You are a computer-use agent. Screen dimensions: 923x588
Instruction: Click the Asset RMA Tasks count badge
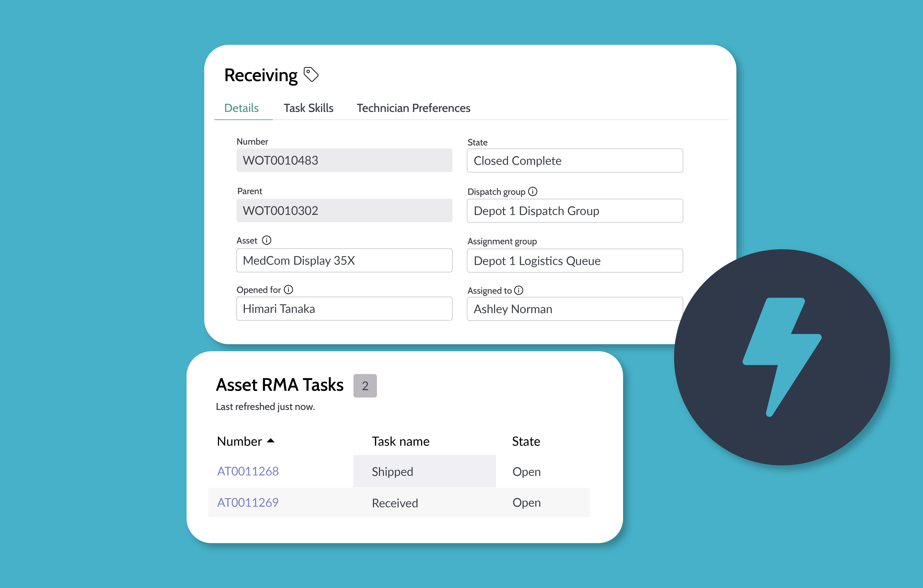coord(365,386)
